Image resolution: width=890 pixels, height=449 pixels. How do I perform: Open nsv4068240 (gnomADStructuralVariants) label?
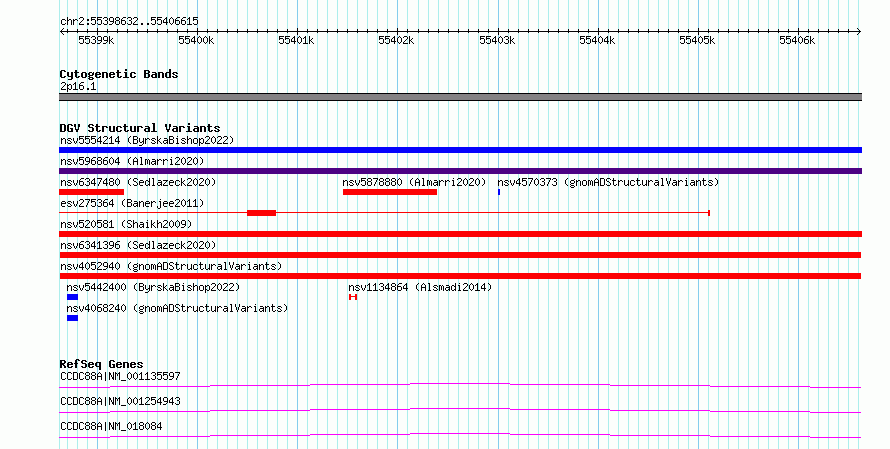(177, 308)
